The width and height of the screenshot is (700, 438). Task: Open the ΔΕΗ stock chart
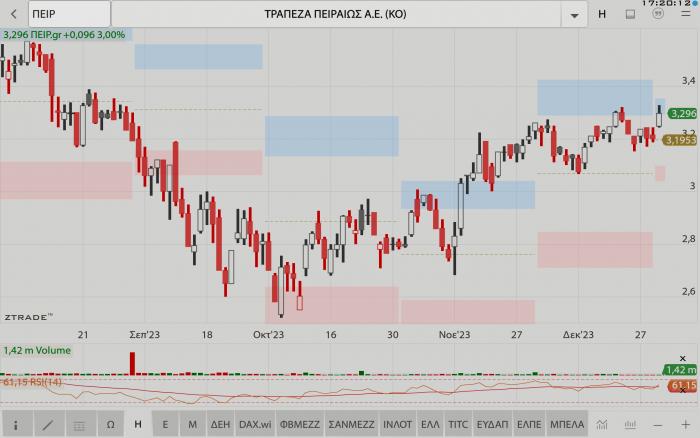221,424
